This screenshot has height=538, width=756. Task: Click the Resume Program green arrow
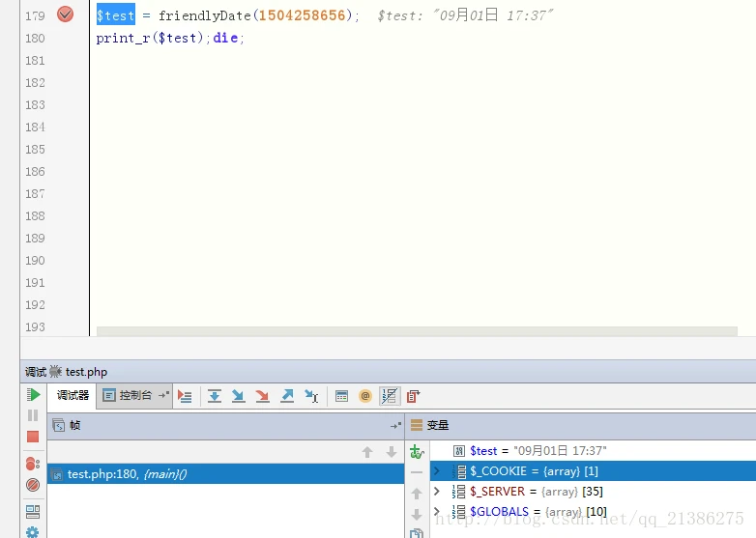[x=33, y=395]
